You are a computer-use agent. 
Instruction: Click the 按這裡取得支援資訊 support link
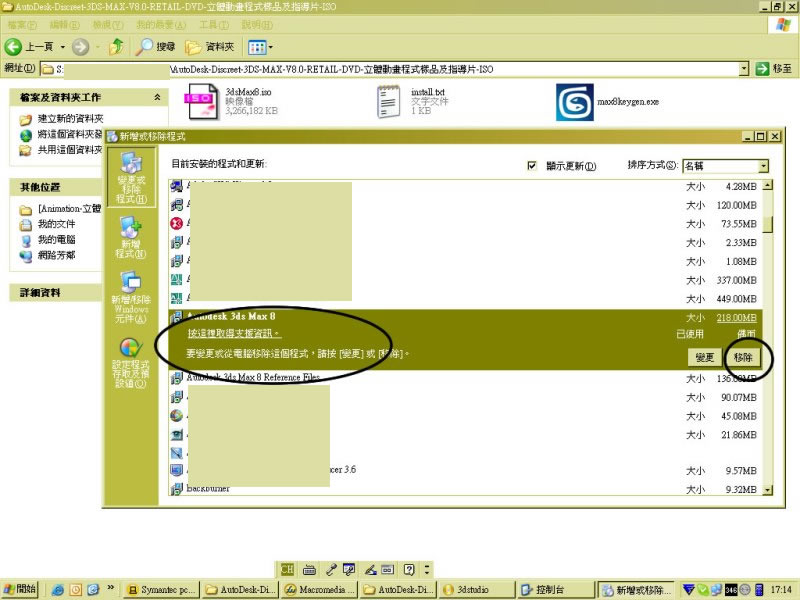tap(234, 334)
